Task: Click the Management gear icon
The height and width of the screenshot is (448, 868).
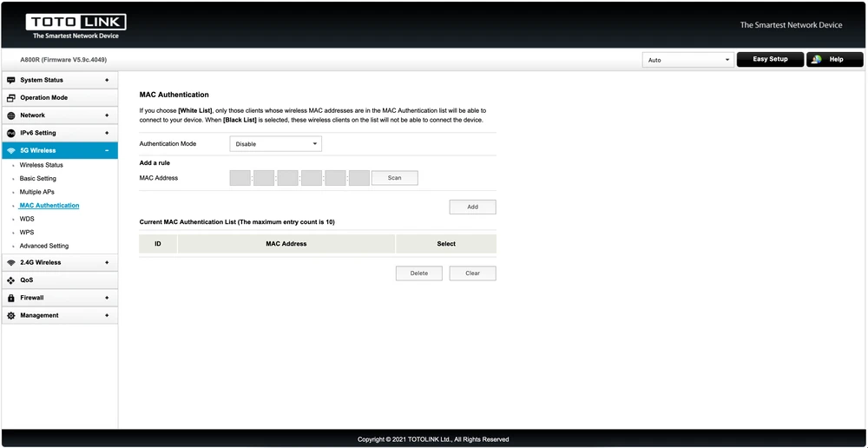Action: (11, 316)
